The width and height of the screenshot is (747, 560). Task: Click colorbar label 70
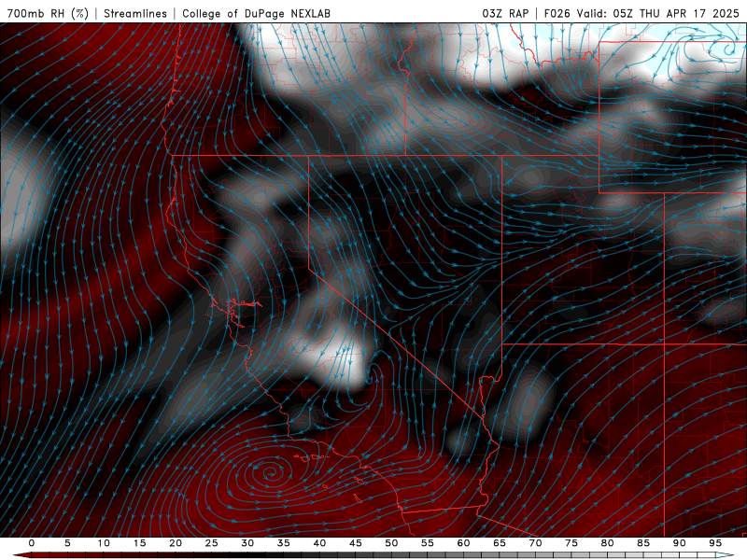[x=535, y=543]
